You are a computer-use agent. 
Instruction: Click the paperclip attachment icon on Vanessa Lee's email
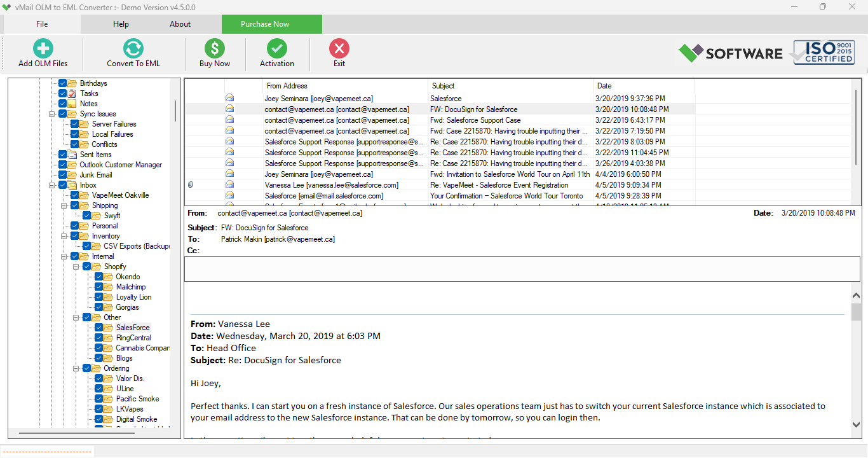tap(189, 184)
